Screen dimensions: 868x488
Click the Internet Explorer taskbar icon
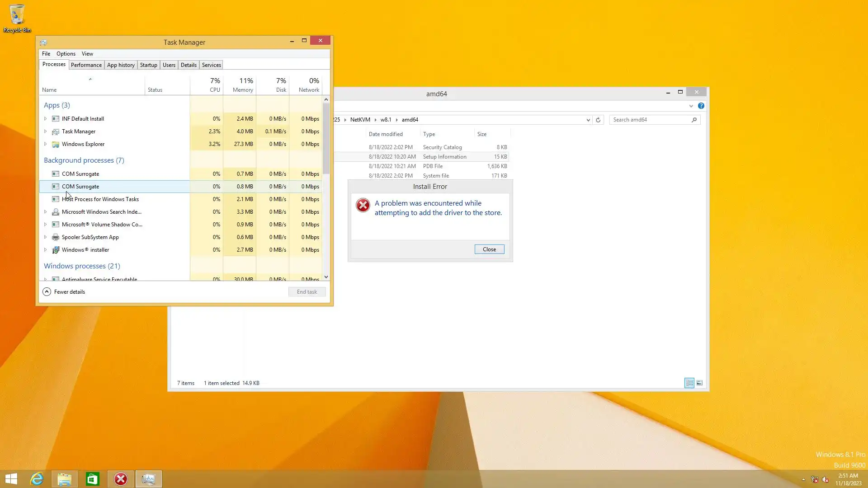37,479
